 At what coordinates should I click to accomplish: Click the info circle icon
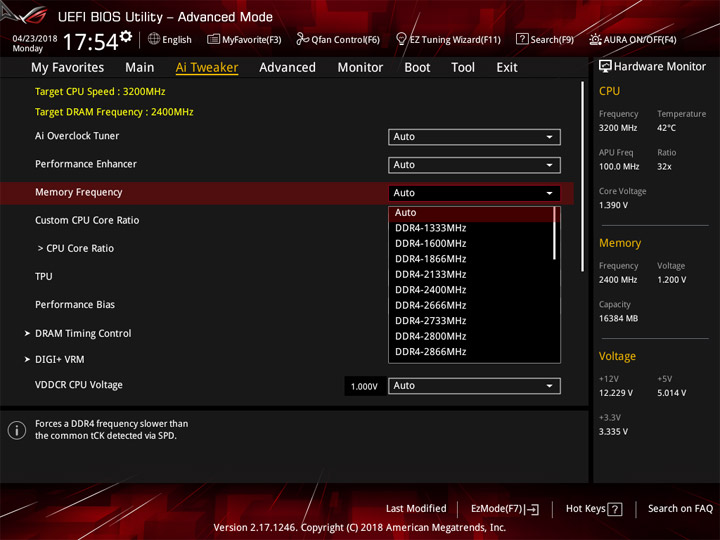coord(17,430)
